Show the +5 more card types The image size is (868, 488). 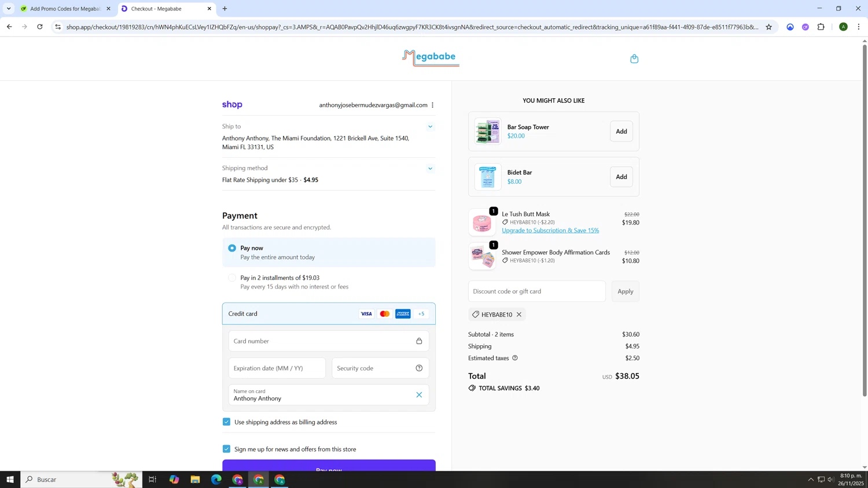click(x=421, y=314)
